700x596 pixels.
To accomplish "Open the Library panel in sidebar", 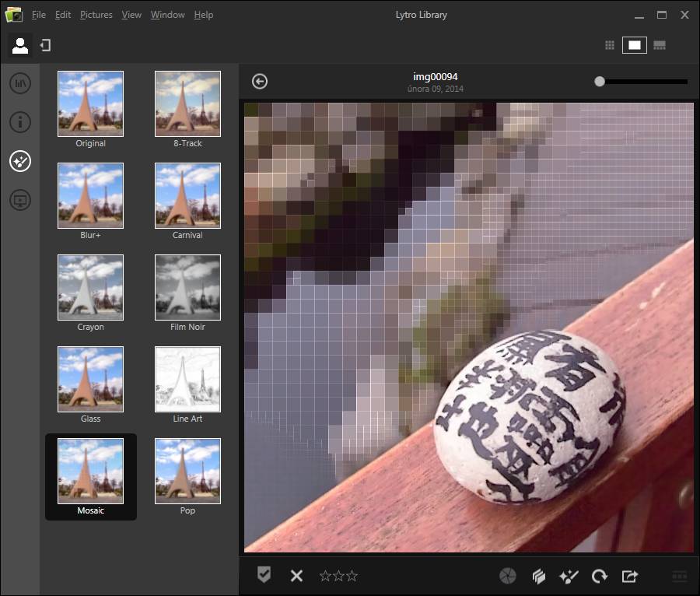I will [x=20, y=82].
